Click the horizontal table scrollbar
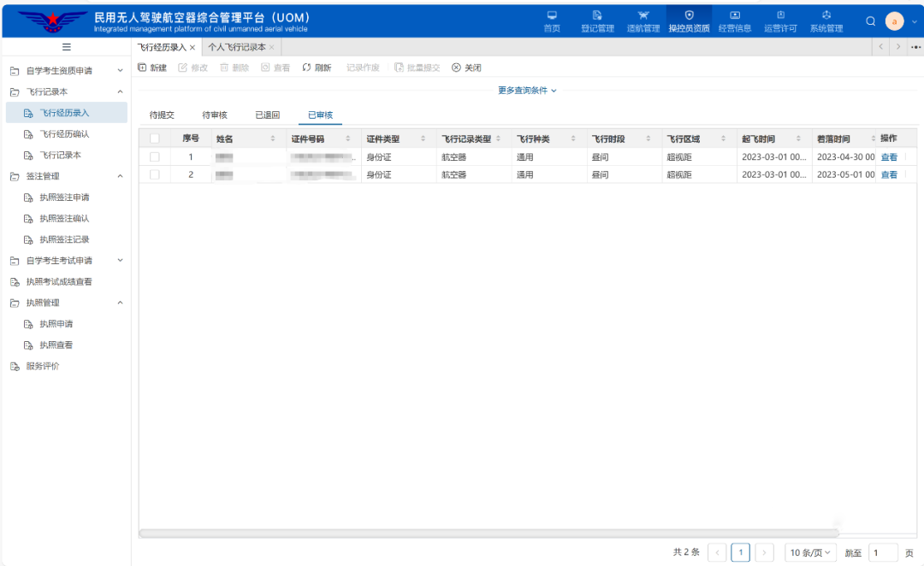Image resolution: width=924 pixels, height=566 pixels. tap(489, 533)
